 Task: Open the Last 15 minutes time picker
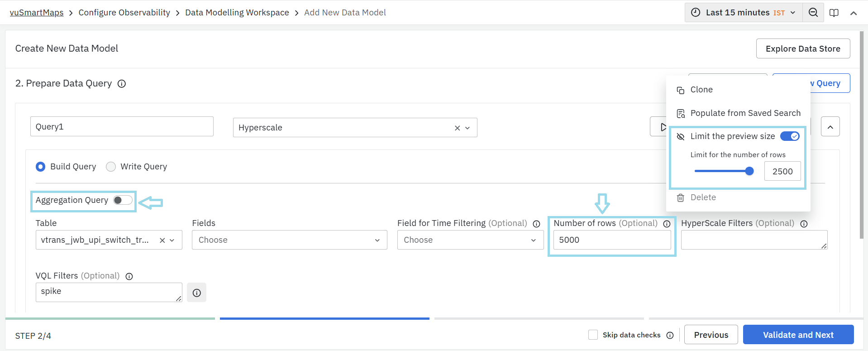pyautogui.click(x=743, y=13)
